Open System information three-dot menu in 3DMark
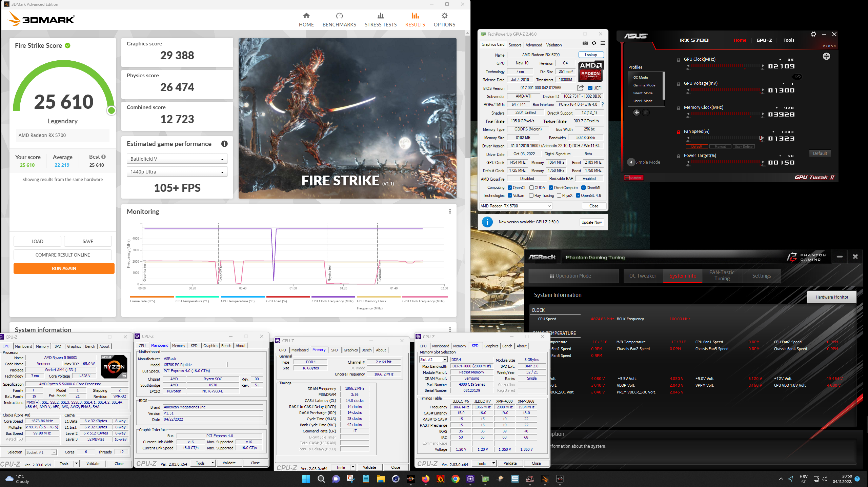The width and height of the screenshot is (868, 487). 450,329
